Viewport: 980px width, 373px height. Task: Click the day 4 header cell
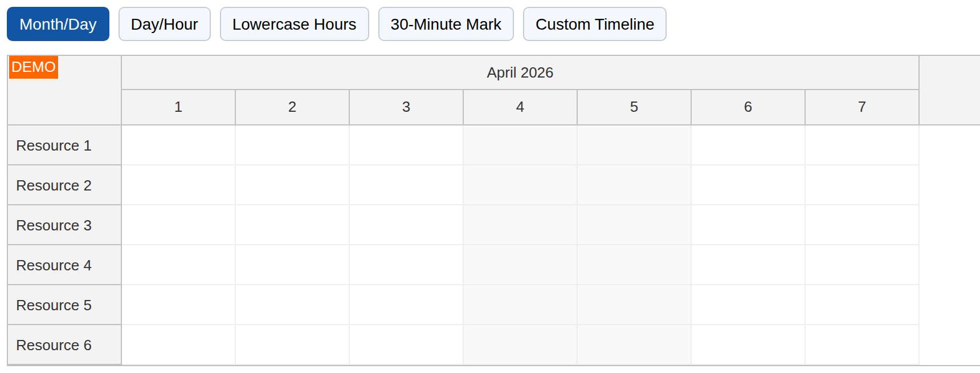(520, 107)
